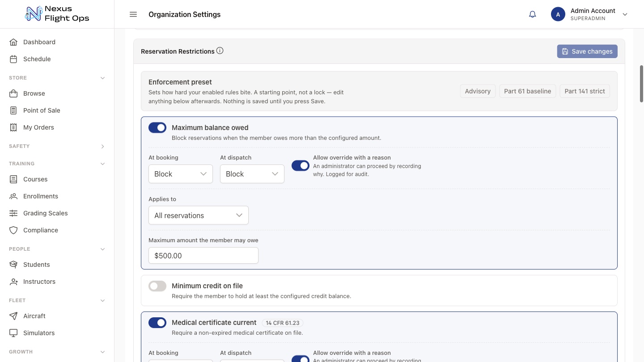Click the Courses book icon
Image resolution: width=644 pixels, height=362 pixels.
click(x=13, y=179)
